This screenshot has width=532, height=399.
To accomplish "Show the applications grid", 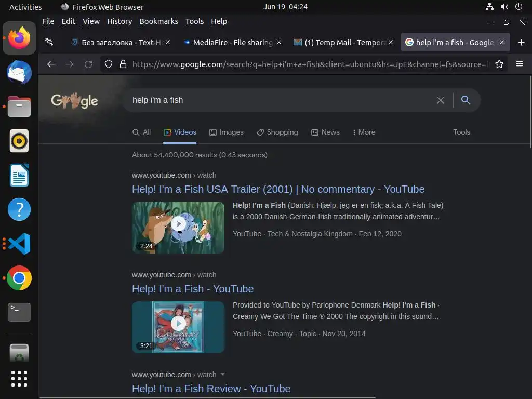I will (19, 379).
